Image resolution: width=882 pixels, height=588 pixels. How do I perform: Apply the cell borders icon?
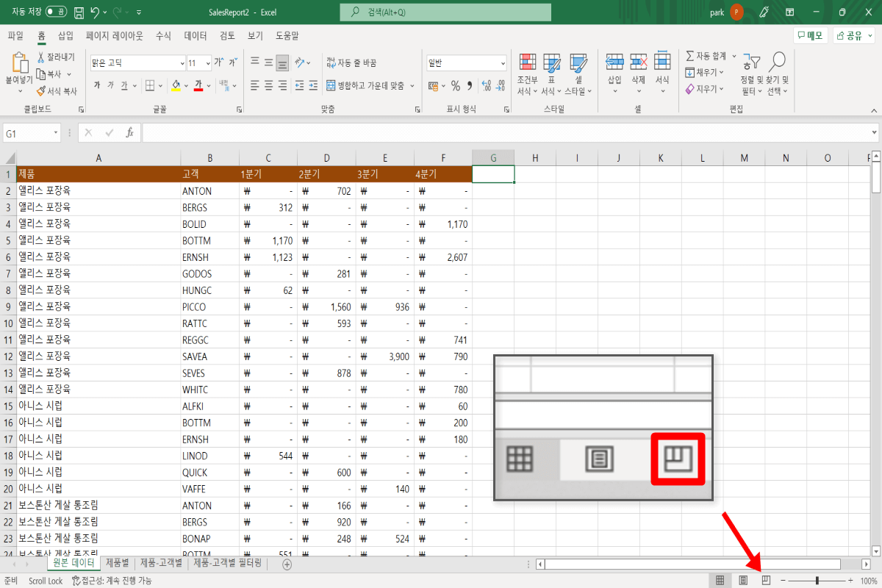click(x=150, y=85)
